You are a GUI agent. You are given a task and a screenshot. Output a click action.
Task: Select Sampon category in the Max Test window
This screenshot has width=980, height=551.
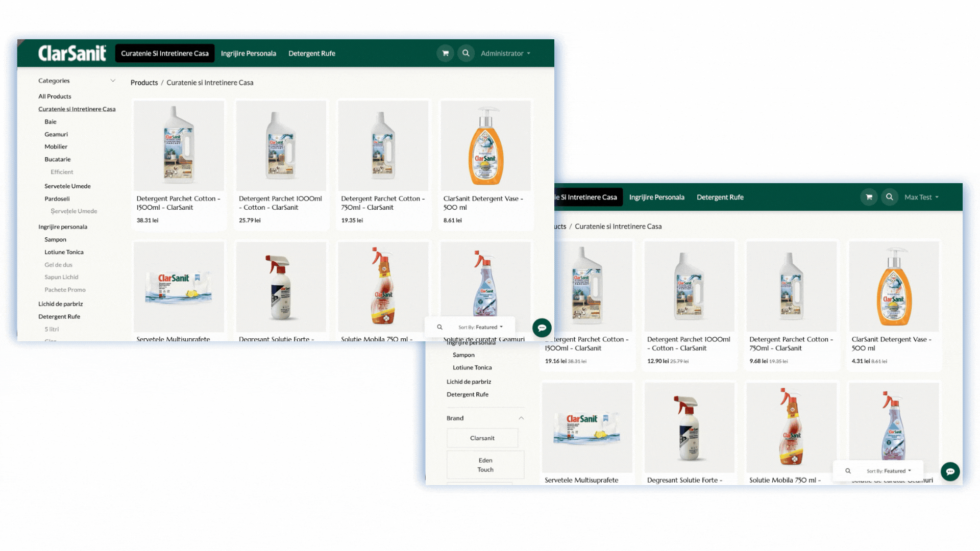click(x=463, y=355)
